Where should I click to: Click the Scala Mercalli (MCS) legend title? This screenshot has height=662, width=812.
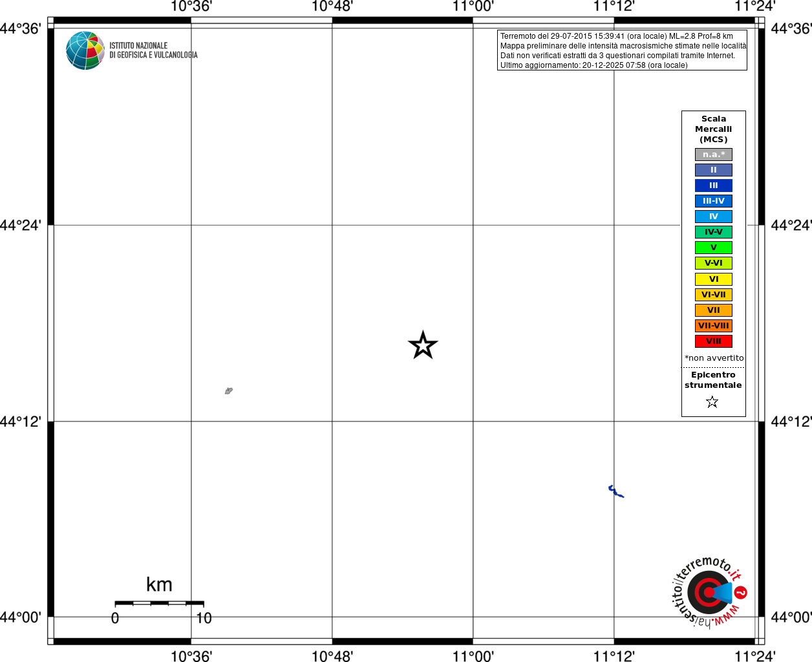714,129
